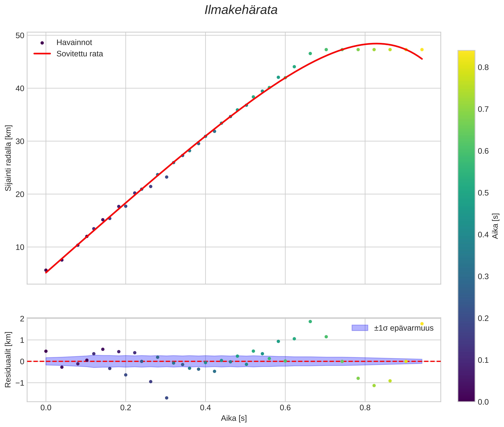Image resolution: width=504 pixels, height=427 pixels.
Task: Click the dark purple bottom of the colorbar
Action: (466, 399)
